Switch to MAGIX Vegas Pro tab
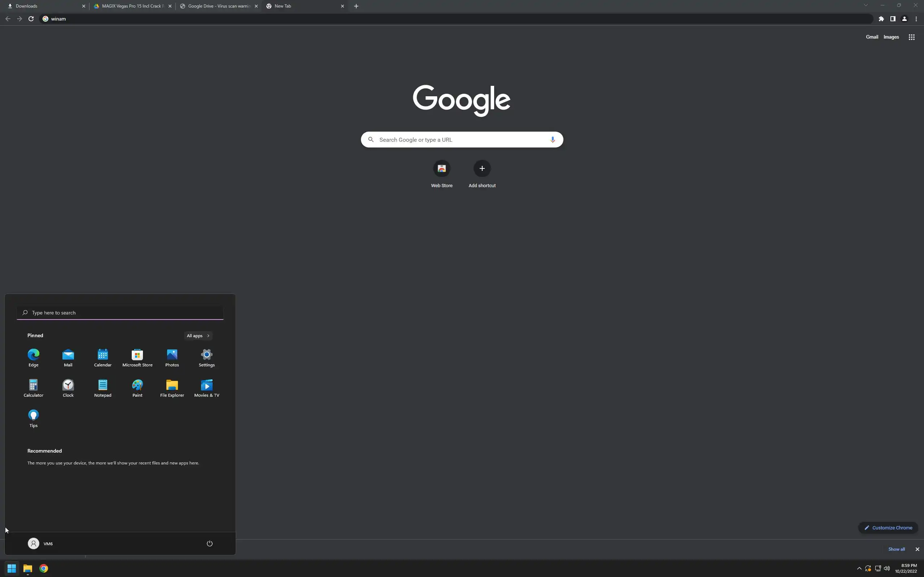Image resolution: width=924 pixels, height=577 pixels. pos(132,6)
